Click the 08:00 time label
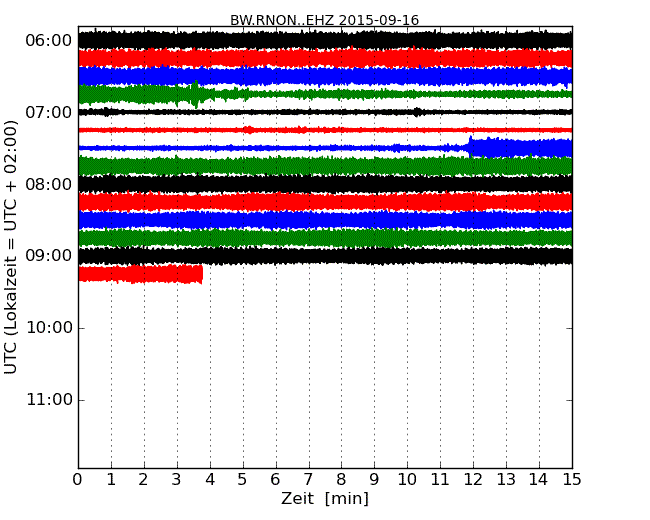The image size is (650, 520). click(49, 184)
